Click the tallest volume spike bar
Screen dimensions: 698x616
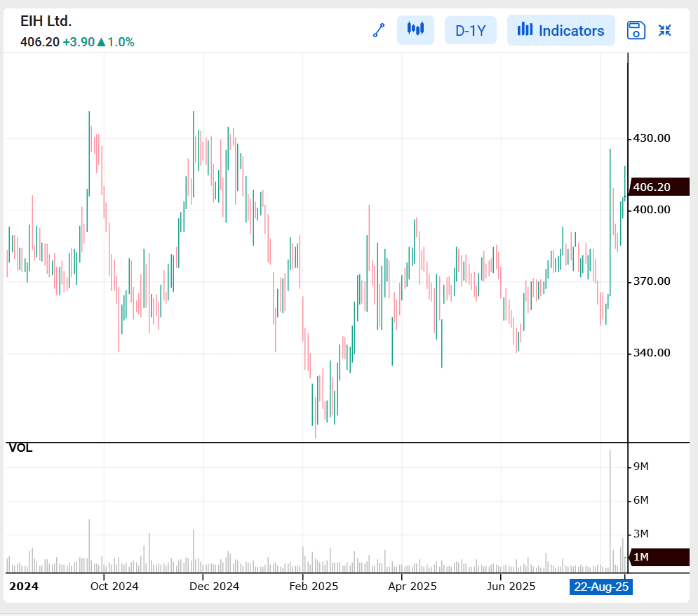click(610, 511)
